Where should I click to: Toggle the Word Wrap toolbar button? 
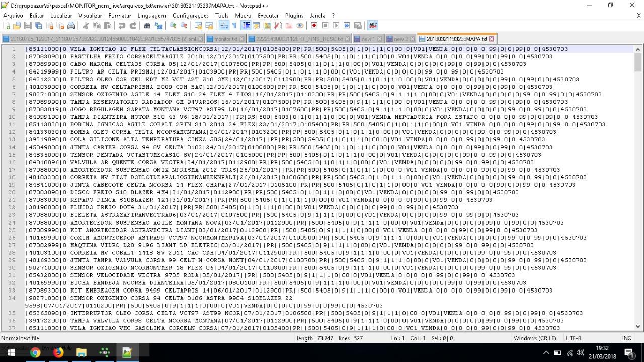coord(224,26)
